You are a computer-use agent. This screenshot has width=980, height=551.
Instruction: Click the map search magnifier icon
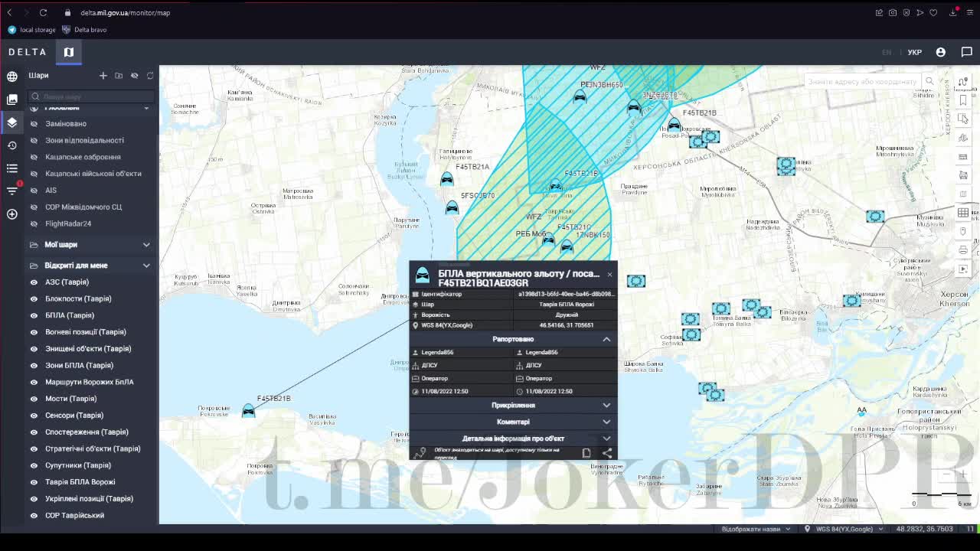point(929,81)
